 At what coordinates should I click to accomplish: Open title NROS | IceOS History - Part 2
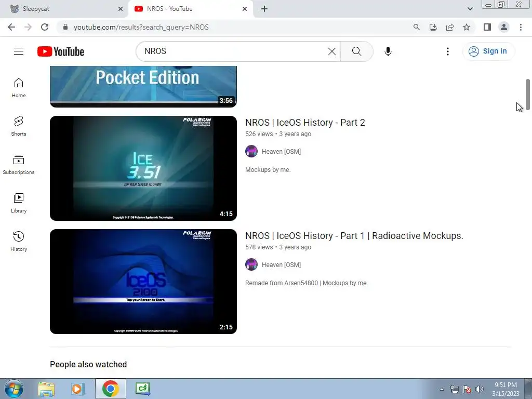click(x=305, y=123)
